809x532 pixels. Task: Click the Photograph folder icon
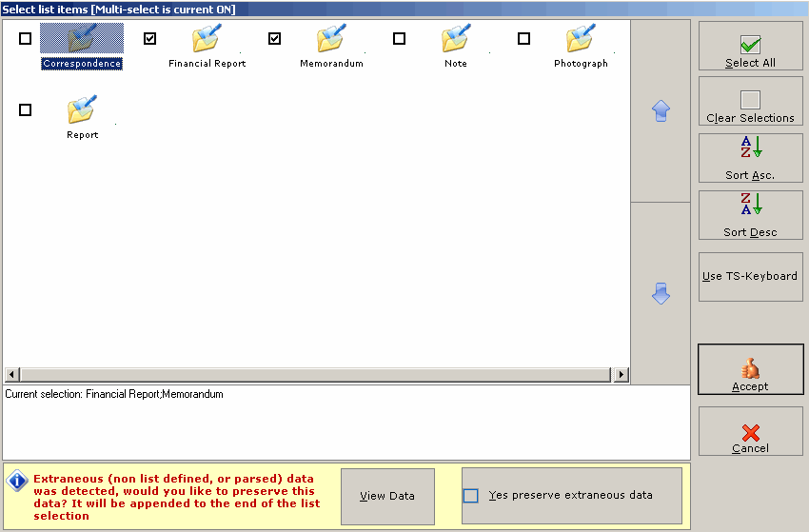pyautogui.click(x=581, y=39)
